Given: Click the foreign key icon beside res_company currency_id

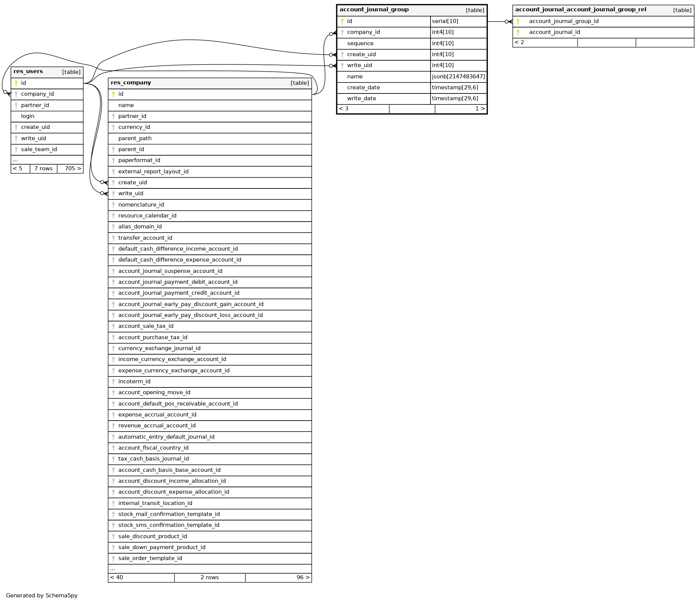Looking at the screenshot, I should pyautogui.click(x=113, y=127).
